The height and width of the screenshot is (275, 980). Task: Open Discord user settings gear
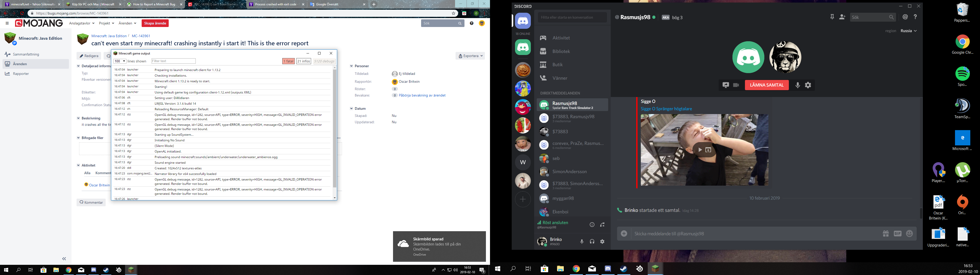(x=602, y=242)
